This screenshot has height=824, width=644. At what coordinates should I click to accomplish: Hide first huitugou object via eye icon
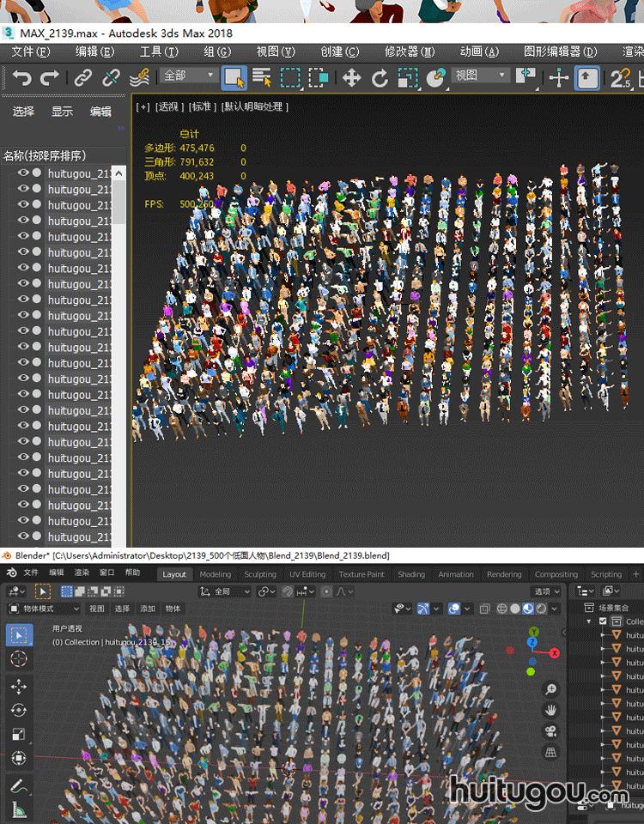(x=23, y=173)
